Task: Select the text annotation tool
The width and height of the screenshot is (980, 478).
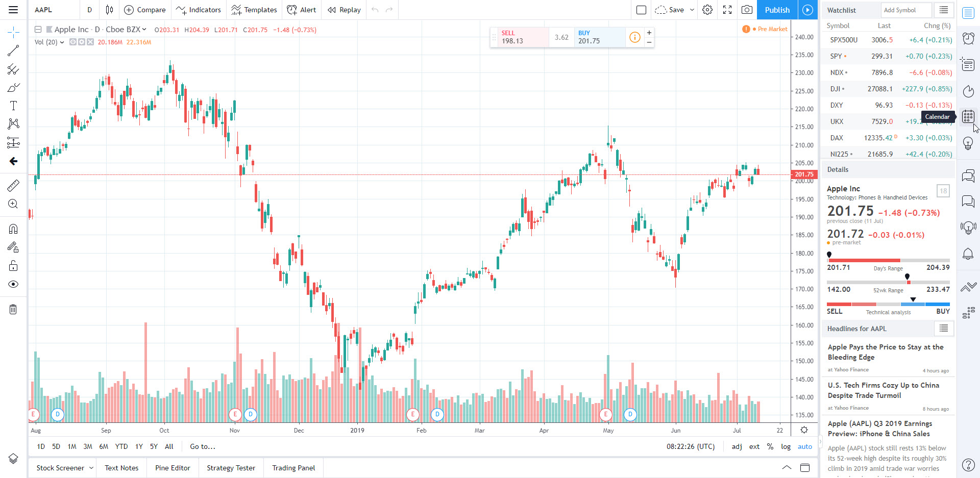Action: pos(13,106)
